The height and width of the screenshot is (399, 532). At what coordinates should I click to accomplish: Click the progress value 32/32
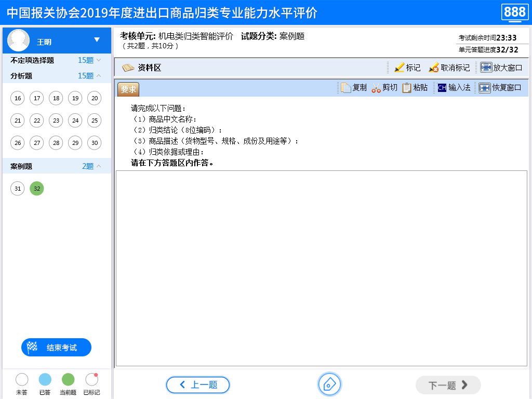click(507, 50)
